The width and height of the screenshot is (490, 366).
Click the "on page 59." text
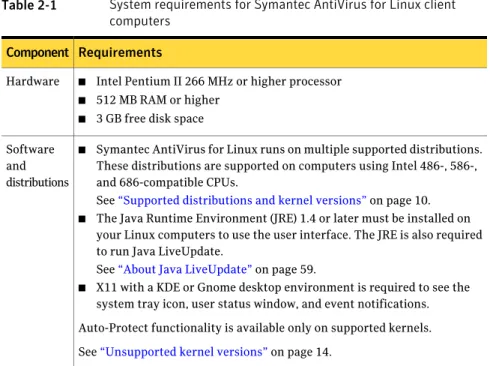[285, 269]
